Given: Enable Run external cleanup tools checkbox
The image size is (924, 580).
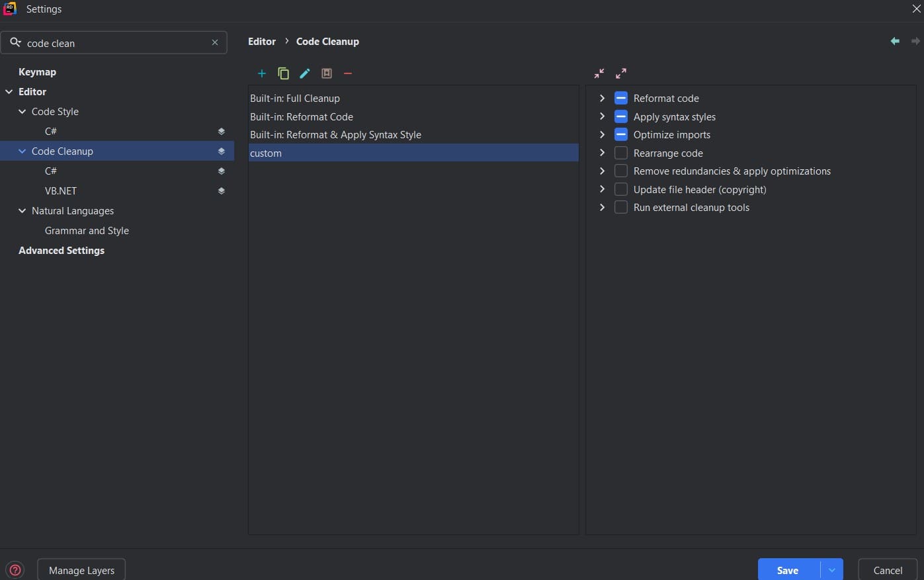Looking at the screenshot, I should pos(621,208).
